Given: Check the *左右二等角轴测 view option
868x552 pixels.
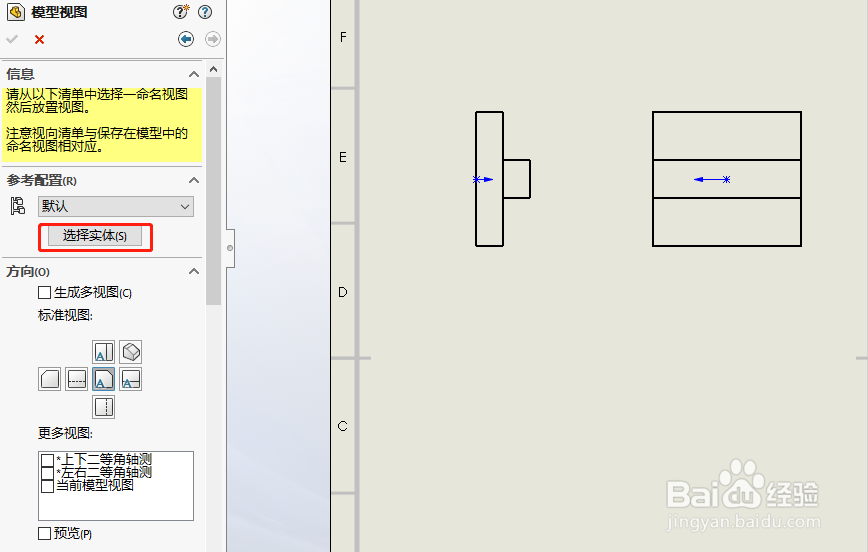Looking at the screenshot, I should click(x=48, y=473).
